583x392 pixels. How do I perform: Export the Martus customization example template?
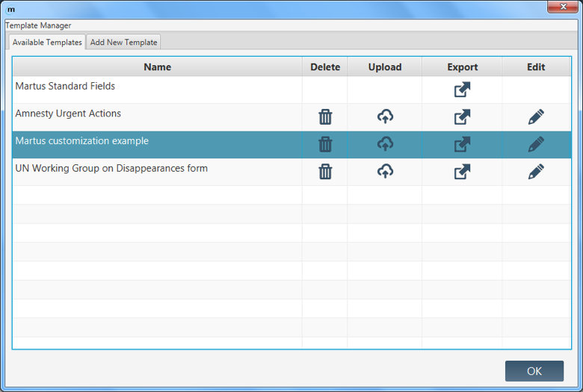point(462,145)
